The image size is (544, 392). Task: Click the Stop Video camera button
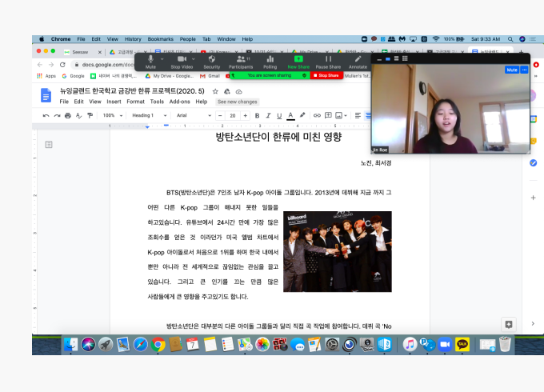182,62
